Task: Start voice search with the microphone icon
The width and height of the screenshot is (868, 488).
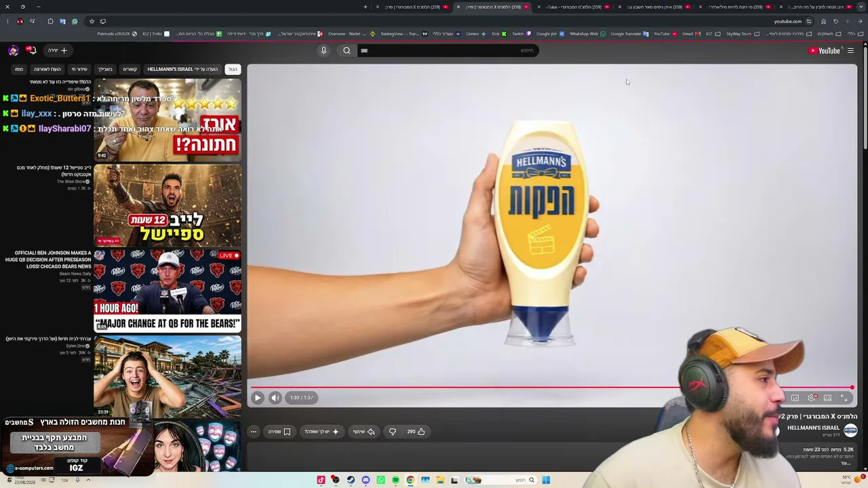Action: (x=323, y=51)
